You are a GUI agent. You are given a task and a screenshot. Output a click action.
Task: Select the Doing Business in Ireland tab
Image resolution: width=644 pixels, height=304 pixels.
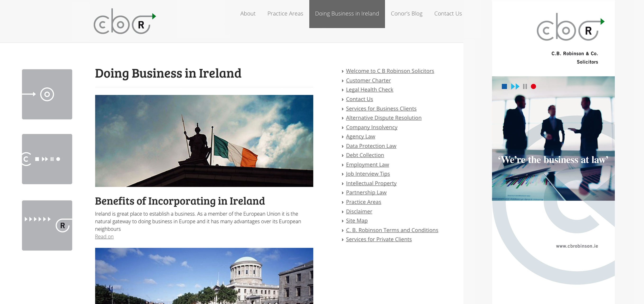347,14
